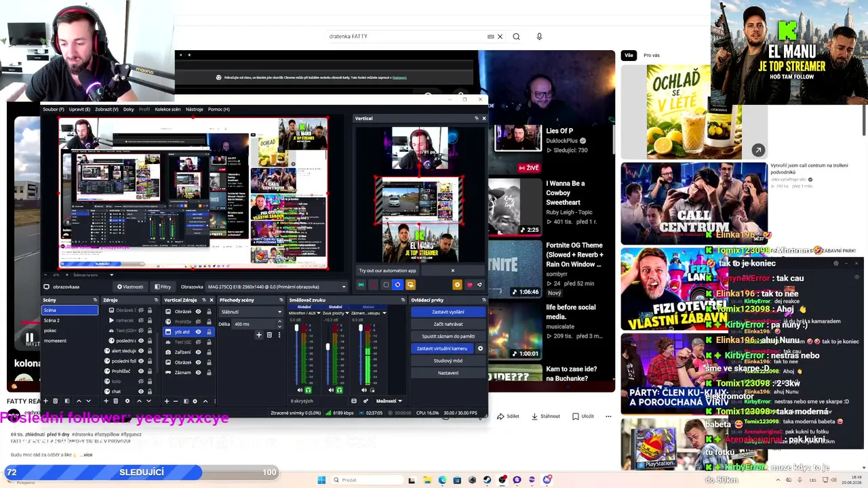Adjust the Délka duration stepper

click(x=279, y=324)
